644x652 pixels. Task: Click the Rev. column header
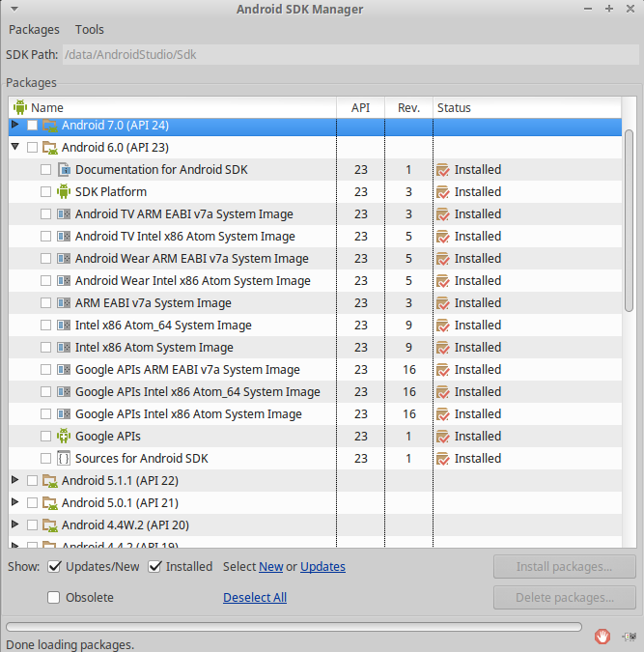pos(408,107)
